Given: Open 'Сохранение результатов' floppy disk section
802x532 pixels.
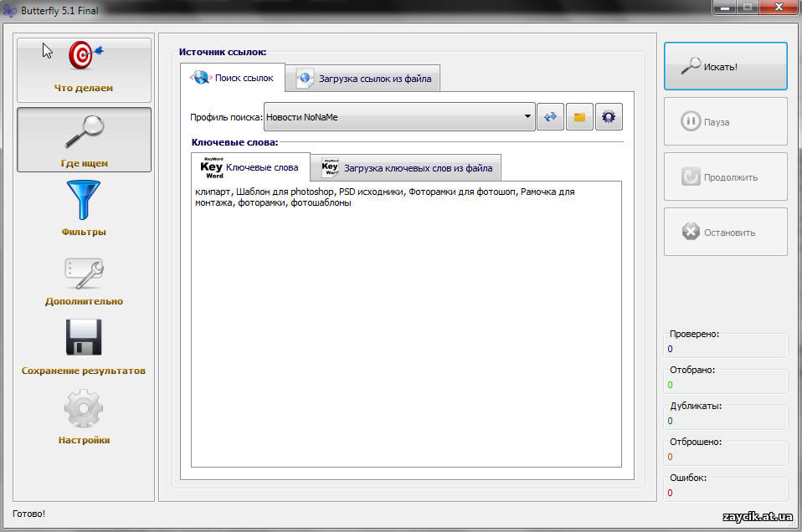Looking at the screenshot, I should click(x=84, y=347).
